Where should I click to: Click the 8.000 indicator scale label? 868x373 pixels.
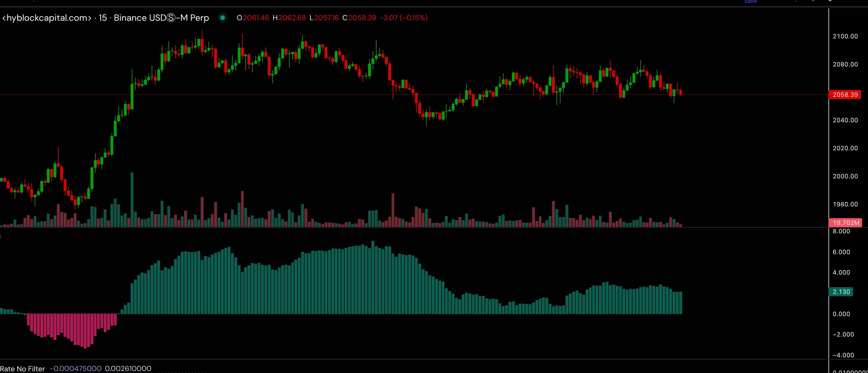pyautogui.click(x=841, y=231)
